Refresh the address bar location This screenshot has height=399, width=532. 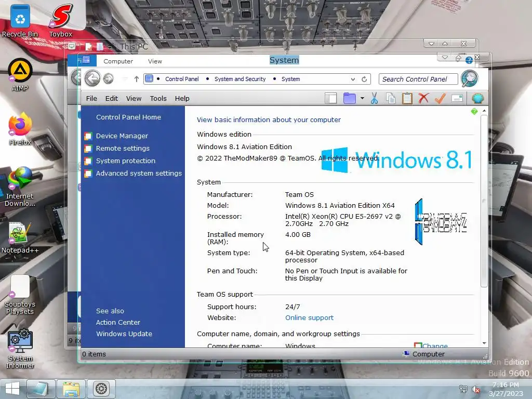pyautogui.click(x=364, y=79)
